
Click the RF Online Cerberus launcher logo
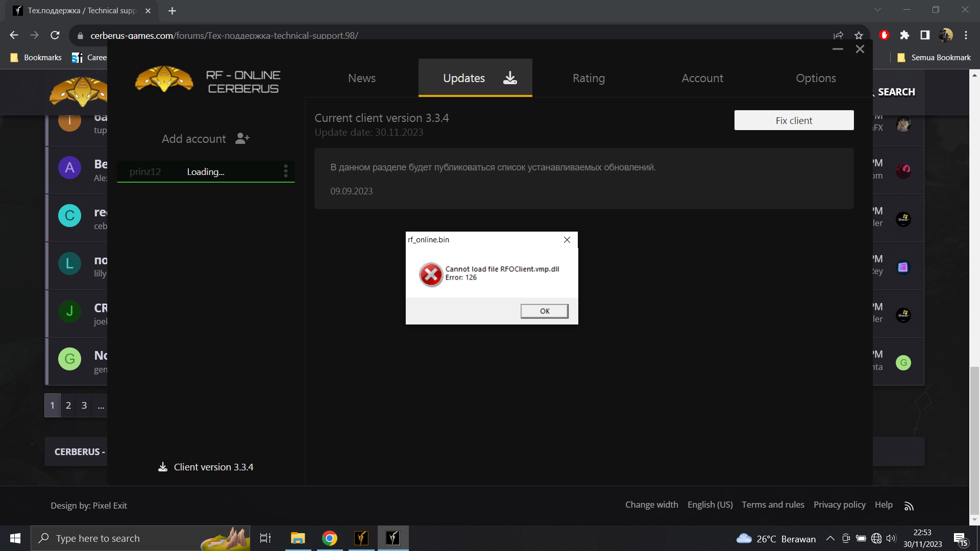coord(164,79)
